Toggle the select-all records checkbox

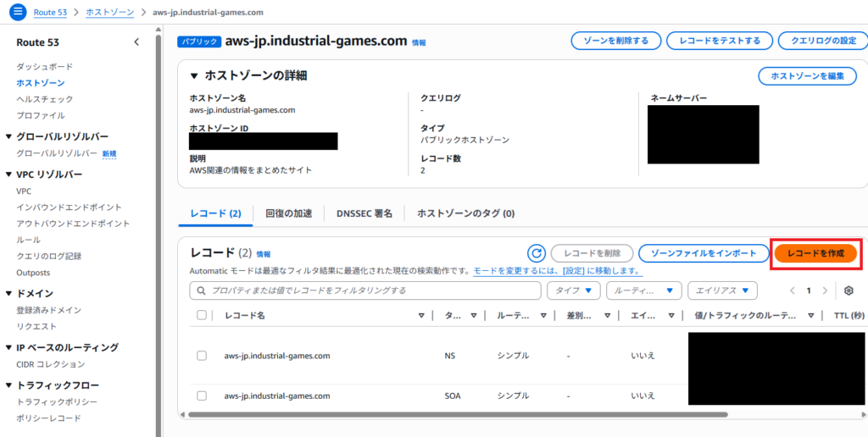point(202,316)
